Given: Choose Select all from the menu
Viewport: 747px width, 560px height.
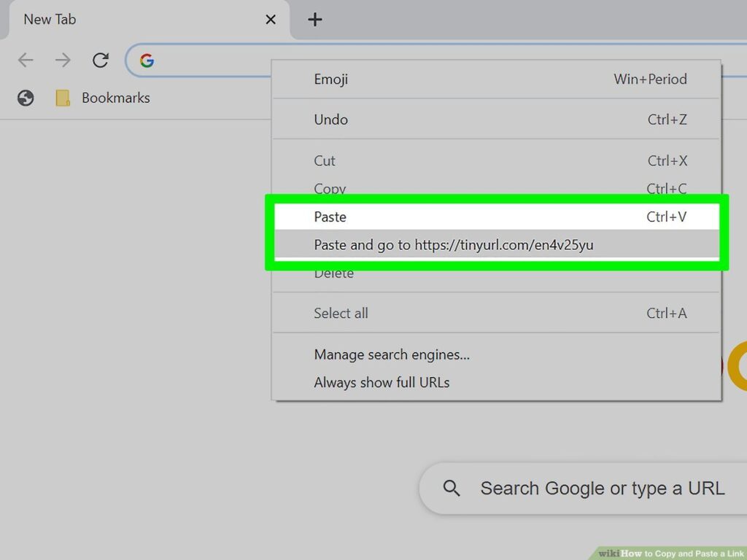Looking at the screenshot, I should tap(341, 313).
